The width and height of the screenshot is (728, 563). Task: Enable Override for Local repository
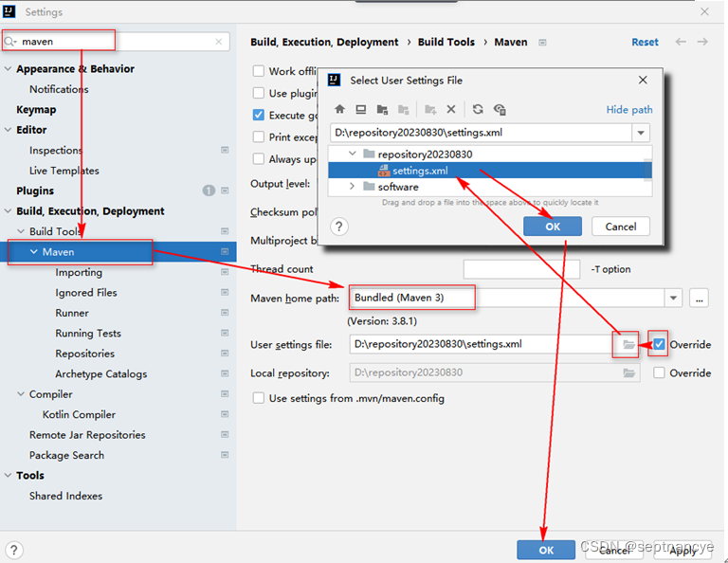(x=659, y=372)
